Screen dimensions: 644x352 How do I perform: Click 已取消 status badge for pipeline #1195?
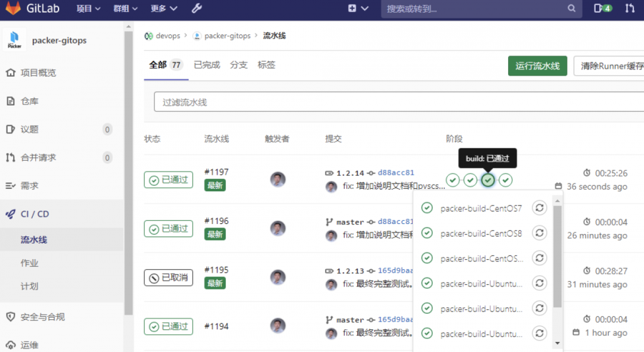[168, 278]
